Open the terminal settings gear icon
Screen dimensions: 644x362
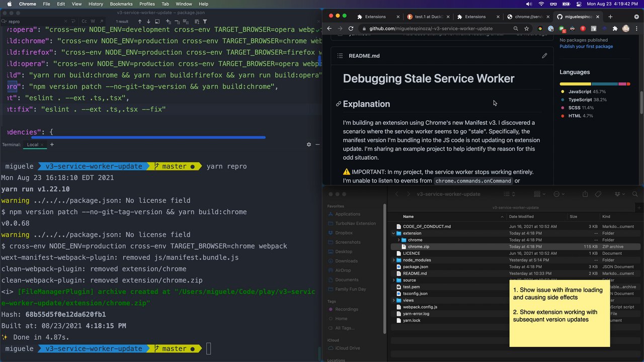[x=309, y=144]
